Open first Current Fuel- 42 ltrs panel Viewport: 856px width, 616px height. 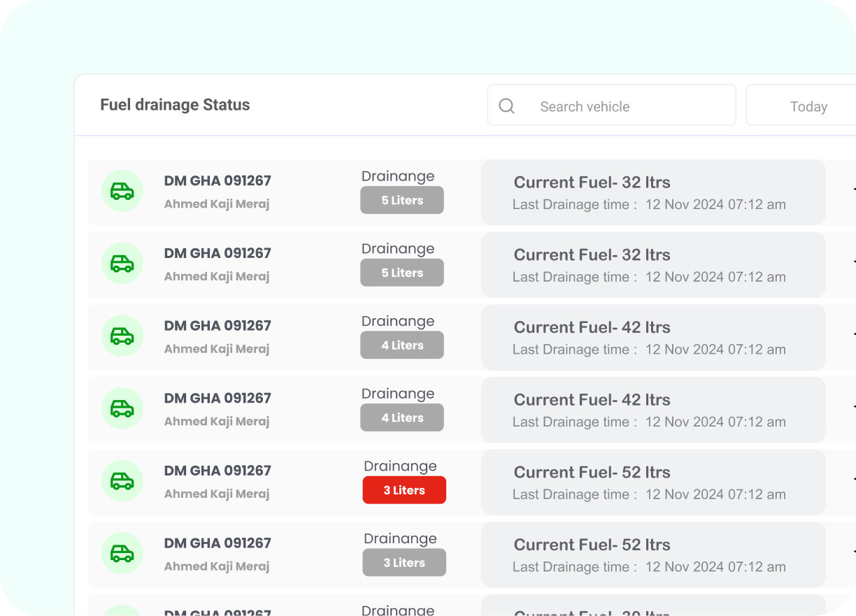pos(653,337)
